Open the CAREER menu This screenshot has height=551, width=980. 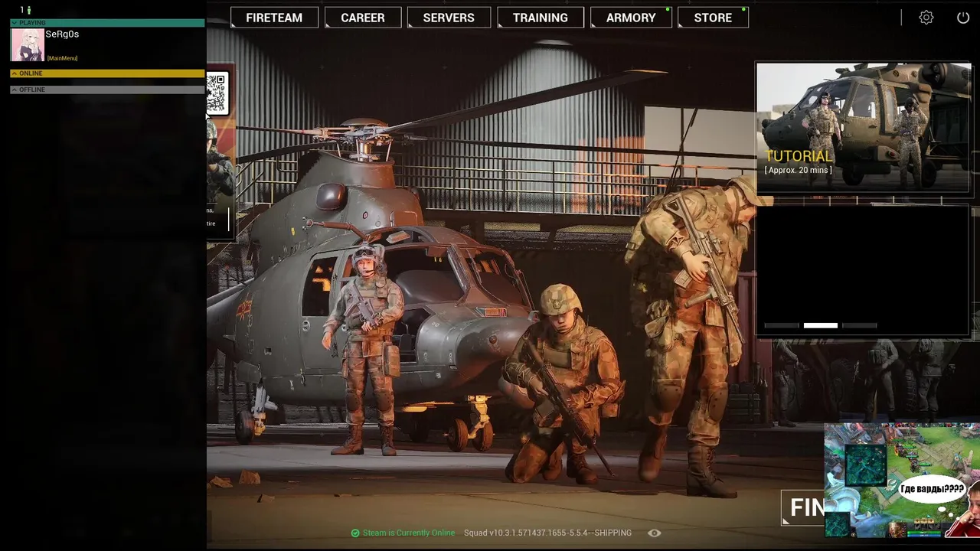(x=363, y=18)
